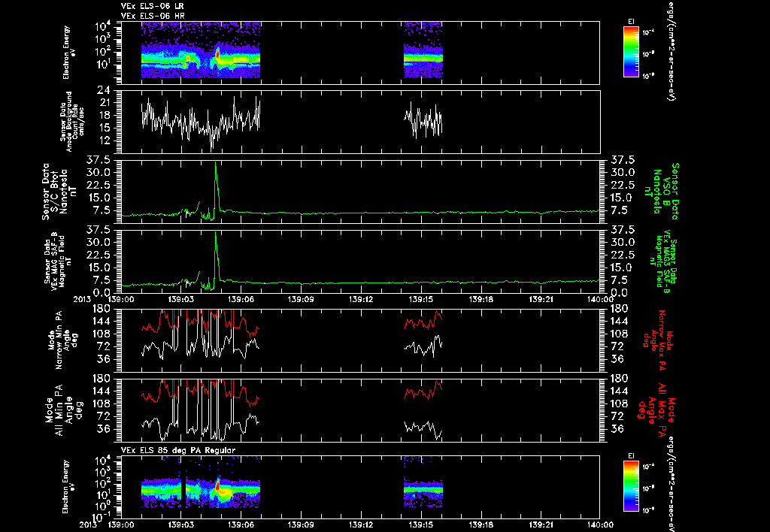The image size is (770, 532).
Task: Click the 'Narrow Min PA Angle' axis label
Action: 62,339
